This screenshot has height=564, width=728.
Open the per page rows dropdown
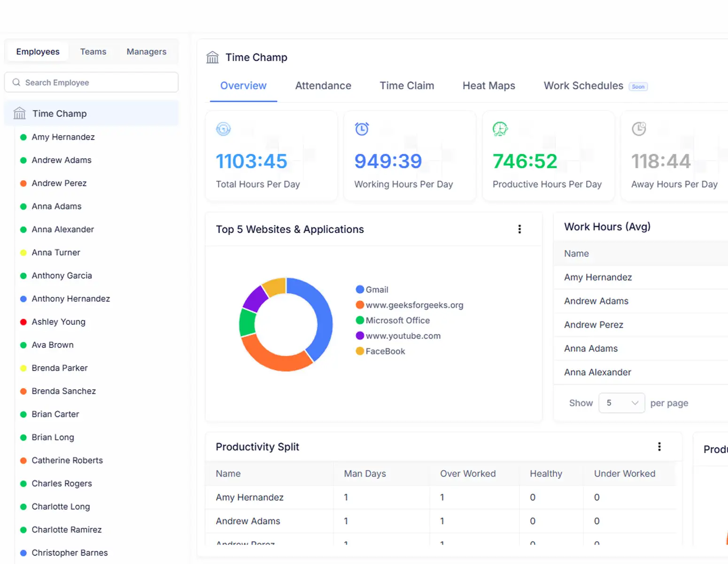pyautogui.click(x=621, y=403)
